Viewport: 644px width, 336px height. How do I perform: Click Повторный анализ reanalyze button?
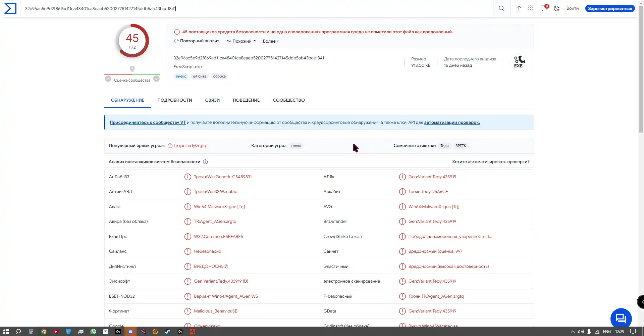197,41
